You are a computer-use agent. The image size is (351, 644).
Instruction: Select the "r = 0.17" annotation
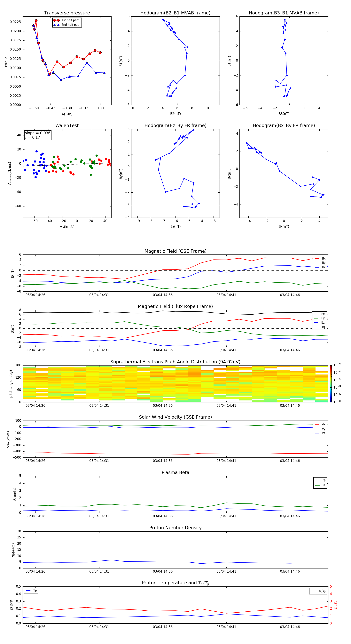tap(33, 137)
